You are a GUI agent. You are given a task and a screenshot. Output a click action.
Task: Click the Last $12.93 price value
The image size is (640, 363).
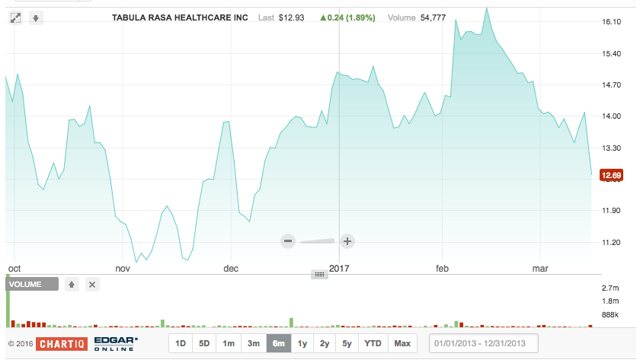[x=291, y=18]
